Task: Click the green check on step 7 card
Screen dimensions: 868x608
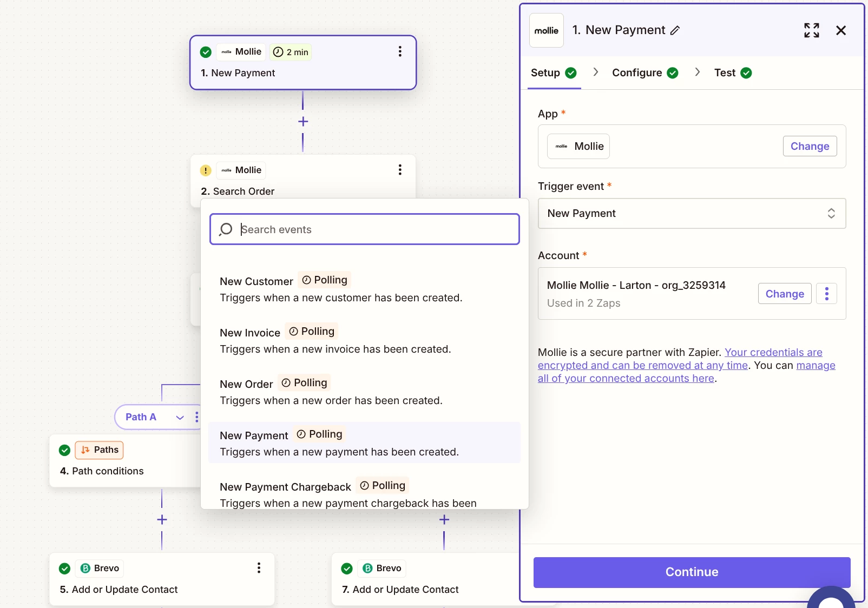Action: coord(347,569)
